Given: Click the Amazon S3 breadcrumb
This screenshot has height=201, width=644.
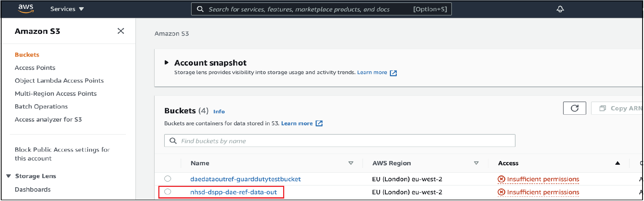Looking at the screenshot, I should 172,34.
